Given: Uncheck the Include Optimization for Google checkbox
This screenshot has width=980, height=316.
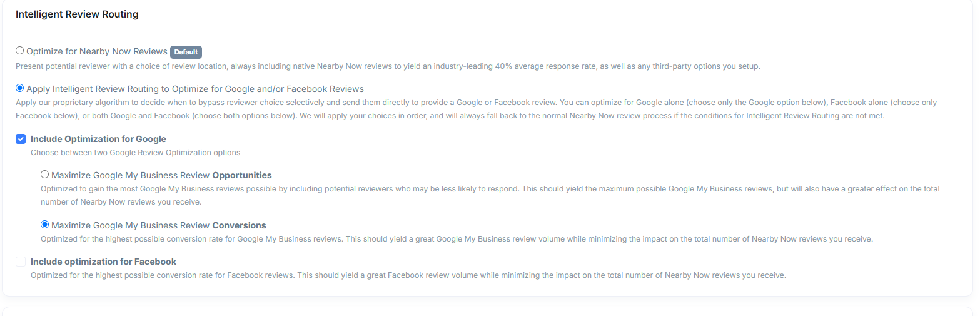Looking at the screenshot, I should pyautogui.click(x=21, y=139).
